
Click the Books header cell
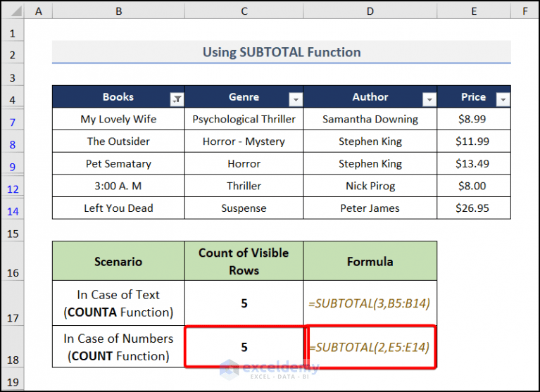pos(118,96)
